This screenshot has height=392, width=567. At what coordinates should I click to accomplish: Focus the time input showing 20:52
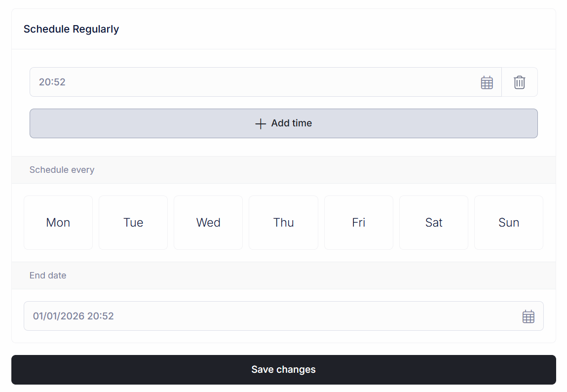tap(247, 82)
